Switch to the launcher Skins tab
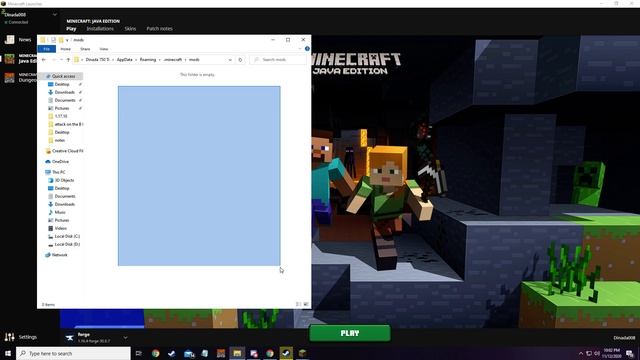This screenshot has width=640, height=360. pos(130,29)
